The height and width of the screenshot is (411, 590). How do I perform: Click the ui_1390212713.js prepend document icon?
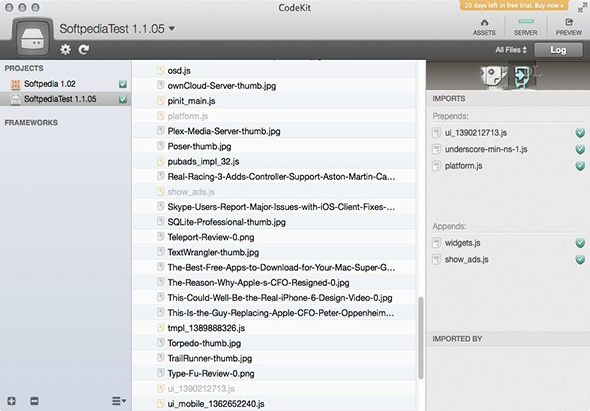pyautogui.click(x=436, y=132)
